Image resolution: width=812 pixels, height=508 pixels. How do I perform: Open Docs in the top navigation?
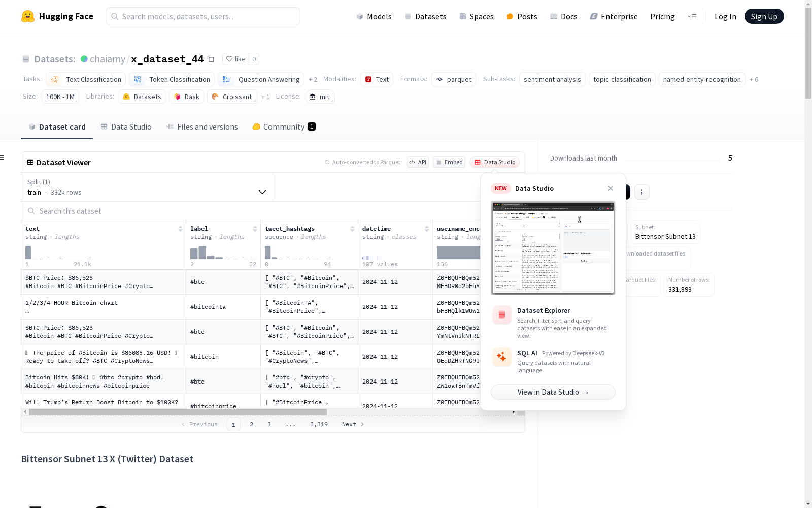click(x=564, y=16)
